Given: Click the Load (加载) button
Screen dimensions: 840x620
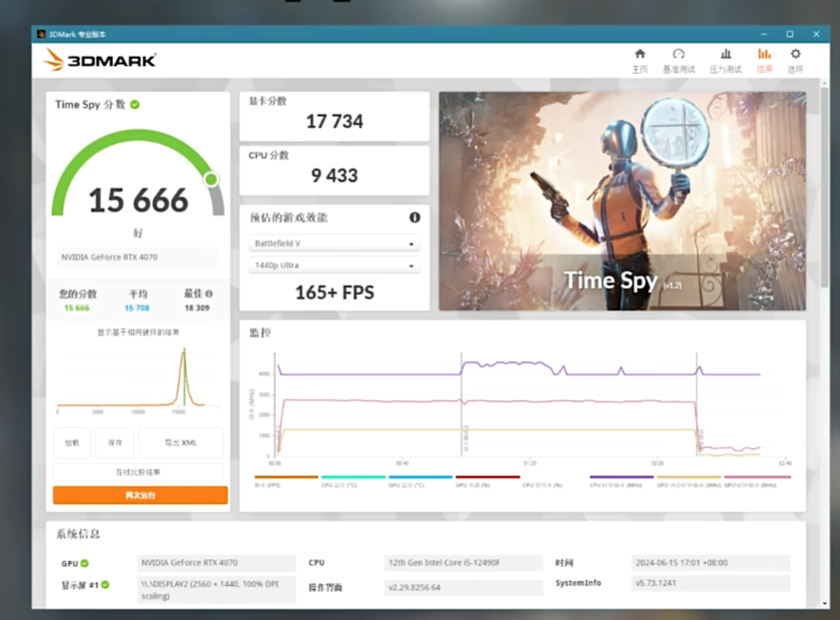Looking at the screenshot, I should click(72, 443).
